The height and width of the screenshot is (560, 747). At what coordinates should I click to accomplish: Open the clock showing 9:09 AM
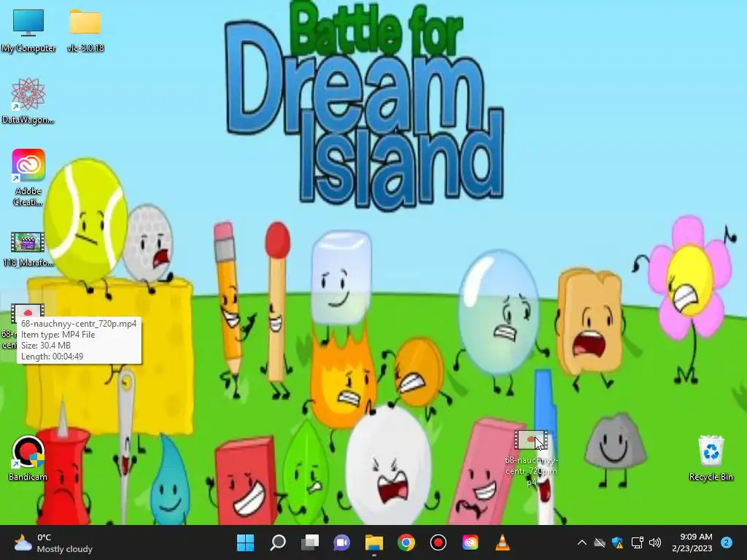pyautogui.click(x=692, y=542)
